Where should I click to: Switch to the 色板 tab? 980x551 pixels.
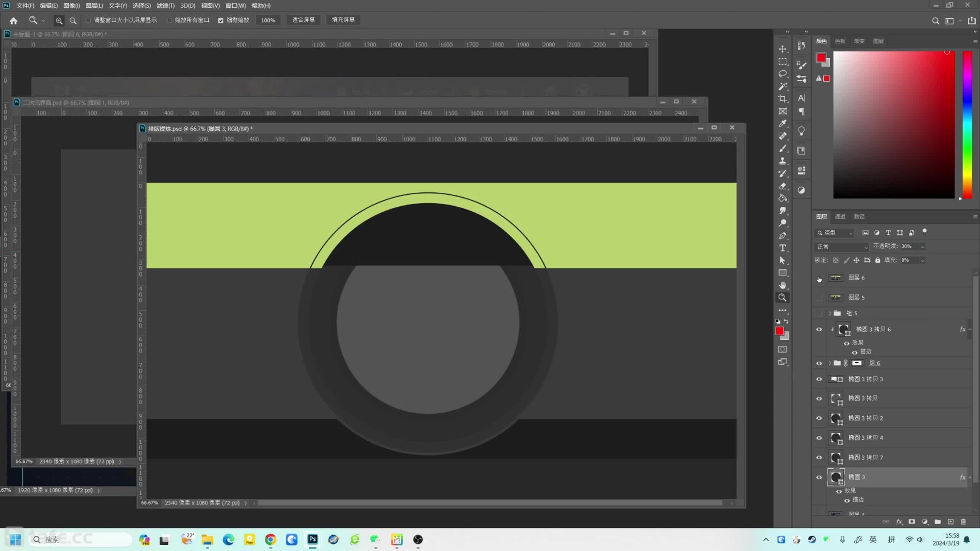[840, 41]
